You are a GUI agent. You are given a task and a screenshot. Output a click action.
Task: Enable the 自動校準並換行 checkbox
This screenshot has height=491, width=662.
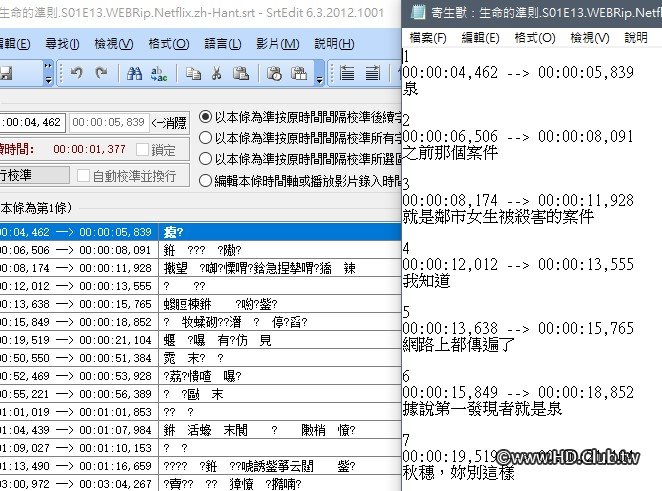[84, 176]
